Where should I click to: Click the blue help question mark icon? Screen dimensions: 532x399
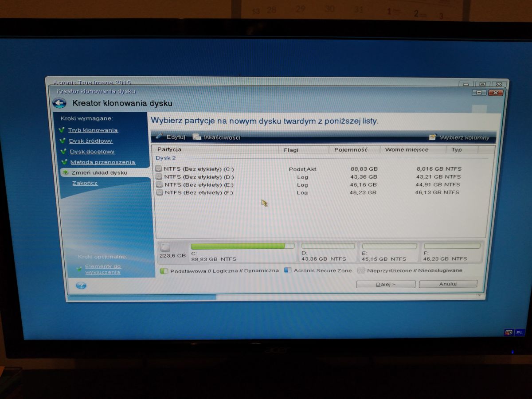click(81, 286)
